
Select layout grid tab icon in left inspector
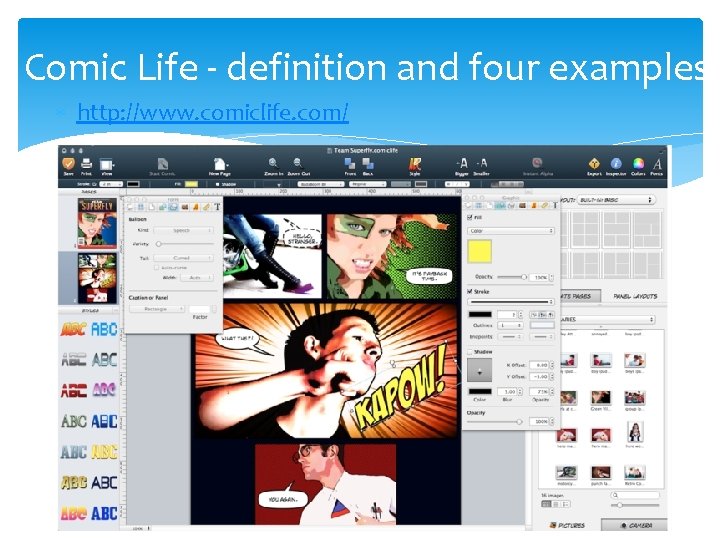(141, 207)
